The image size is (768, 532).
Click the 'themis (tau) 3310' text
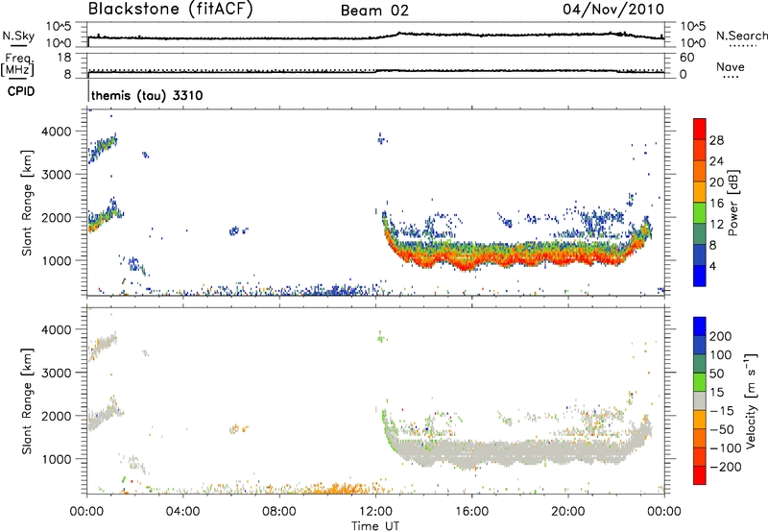(x=147, y=95)
